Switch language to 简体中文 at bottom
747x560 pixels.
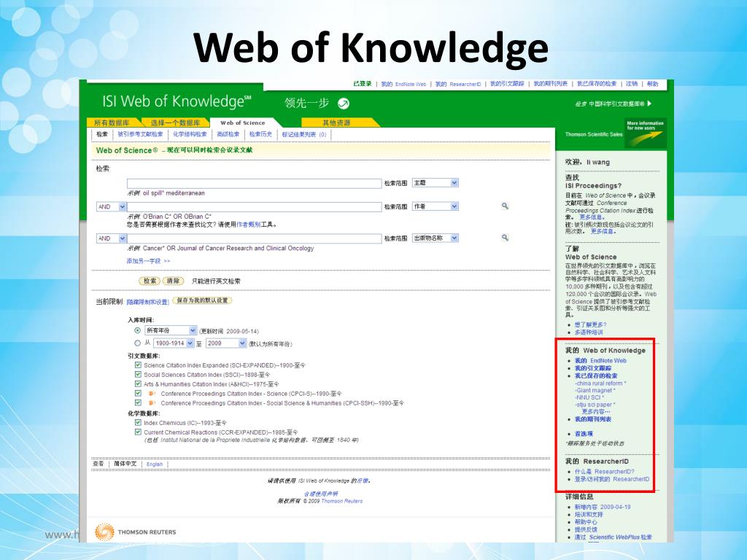(x=125, y=464)
